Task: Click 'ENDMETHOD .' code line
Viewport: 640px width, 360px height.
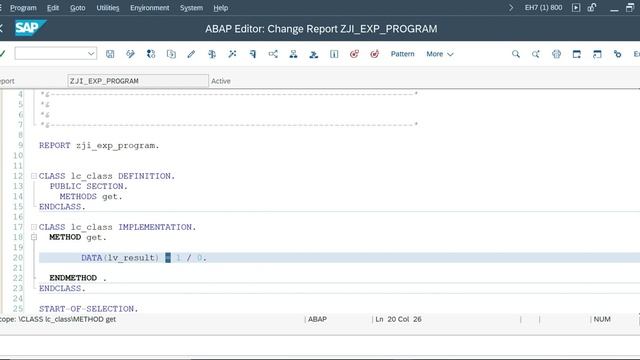Action: (x=78, y=278)
